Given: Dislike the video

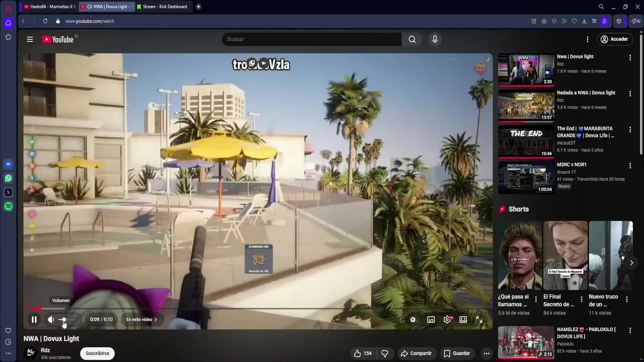Looking at the screenshot, I should click(x=385, y=353).
